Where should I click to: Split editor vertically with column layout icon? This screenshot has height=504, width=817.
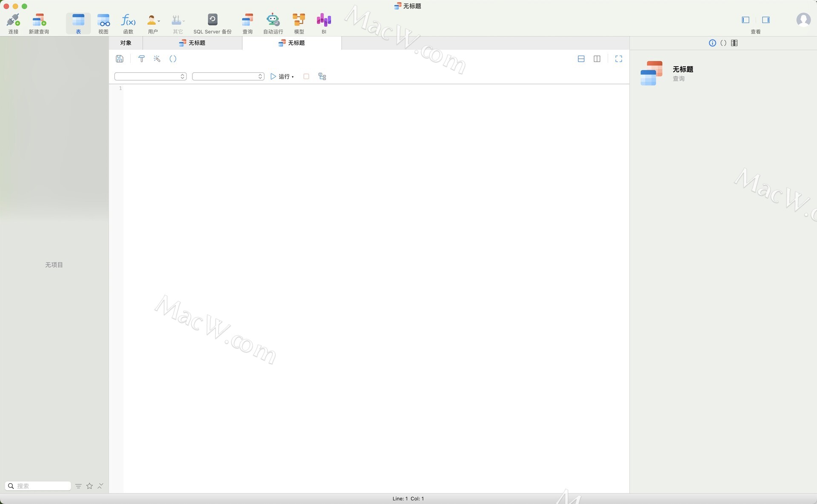(597, 59)
